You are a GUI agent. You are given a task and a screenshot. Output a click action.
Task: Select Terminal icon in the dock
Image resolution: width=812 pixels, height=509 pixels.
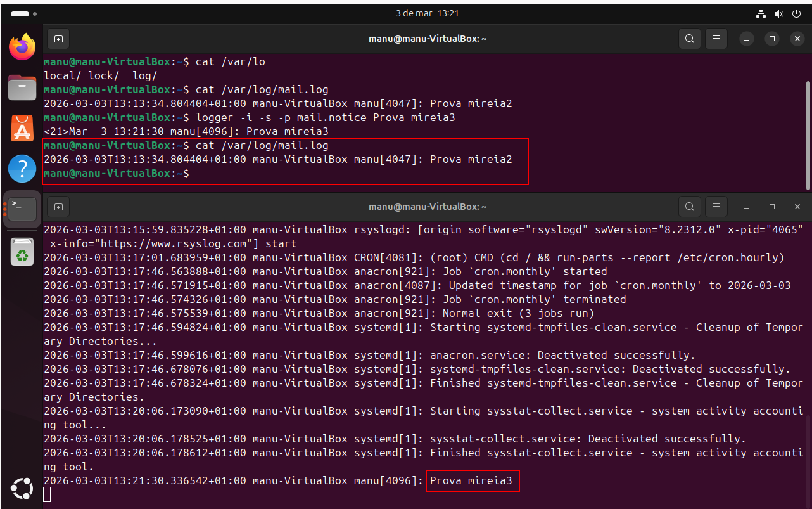click(22, 209)
